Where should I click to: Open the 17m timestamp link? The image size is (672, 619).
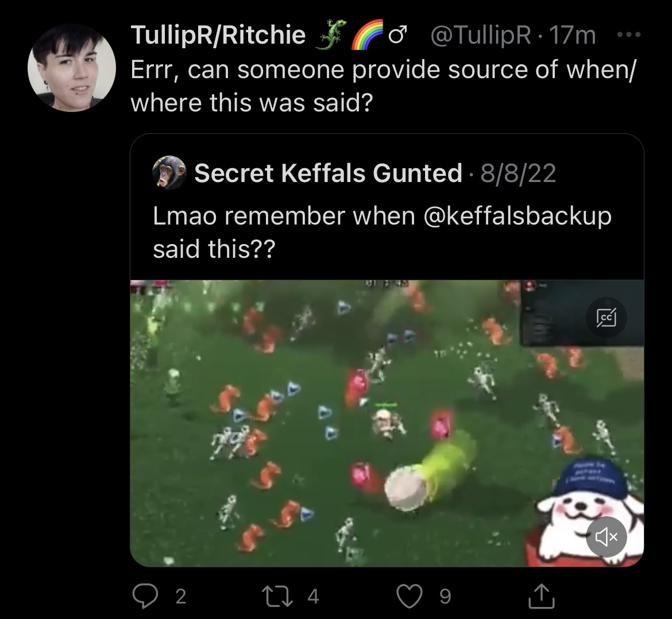572,34
